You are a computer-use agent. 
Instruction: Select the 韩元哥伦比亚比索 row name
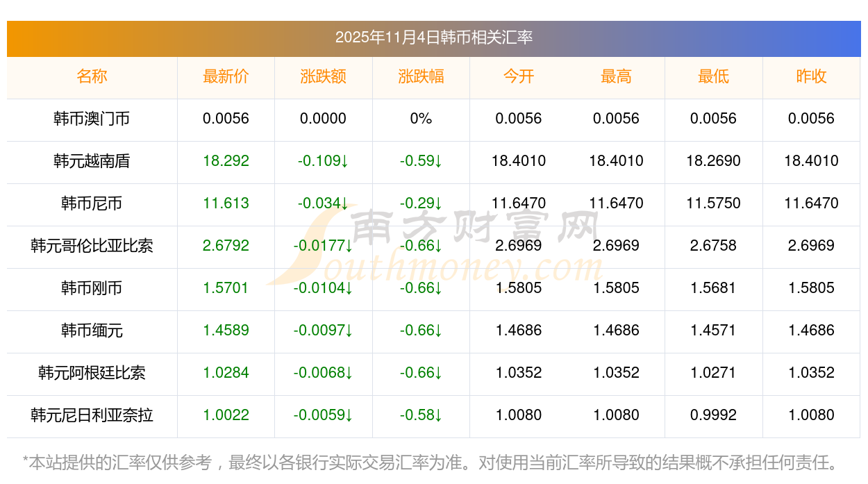point(92,246)
